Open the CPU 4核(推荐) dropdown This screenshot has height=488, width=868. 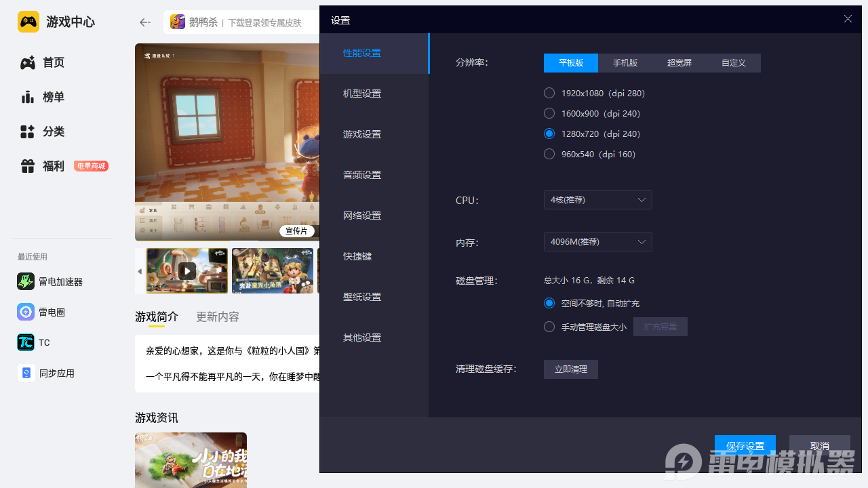coord(598,200)
